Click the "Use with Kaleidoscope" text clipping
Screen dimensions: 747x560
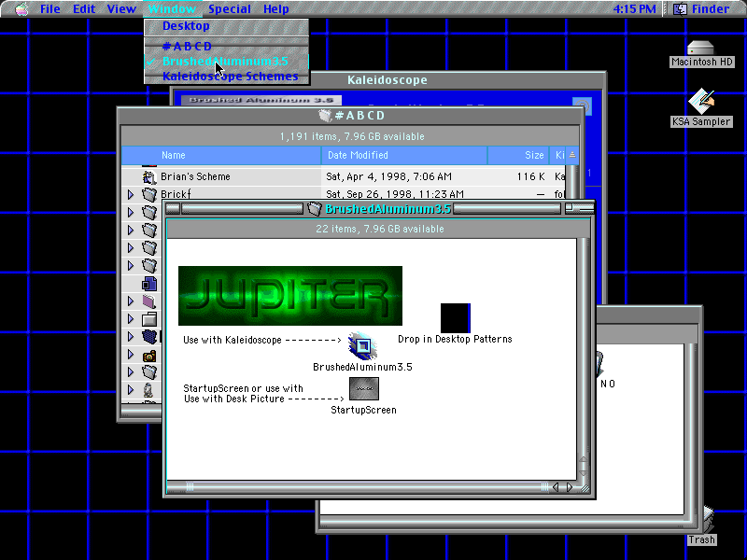point(262,340)
